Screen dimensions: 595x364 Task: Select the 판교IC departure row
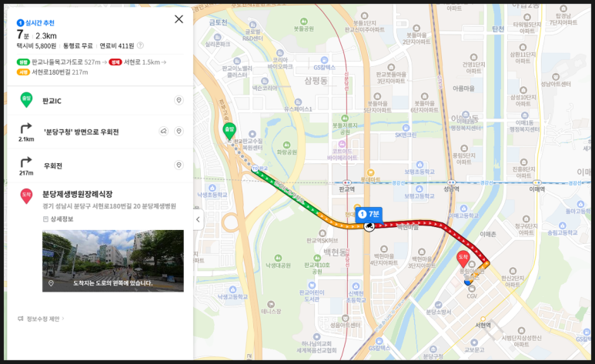100,101
